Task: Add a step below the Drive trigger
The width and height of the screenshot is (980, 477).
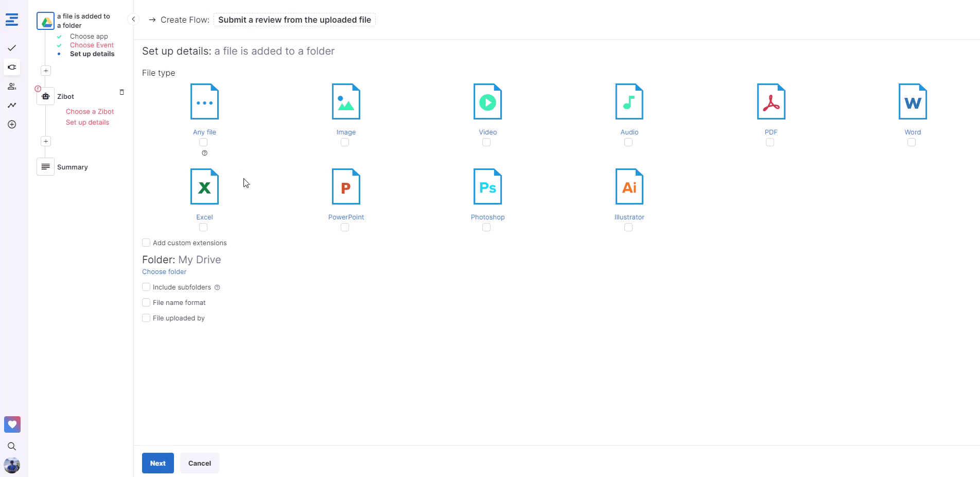Action: 46,71
